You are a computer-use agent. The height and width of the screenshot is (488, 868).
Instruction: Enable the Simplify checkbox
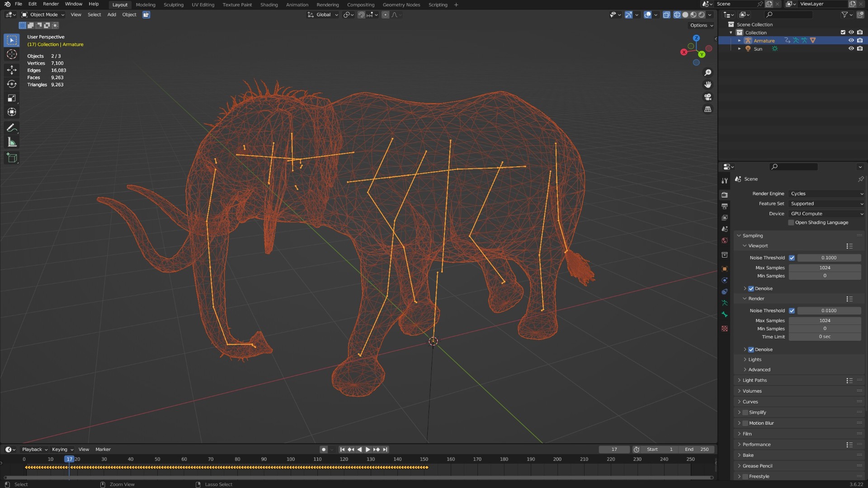click(x=745, y=413)
